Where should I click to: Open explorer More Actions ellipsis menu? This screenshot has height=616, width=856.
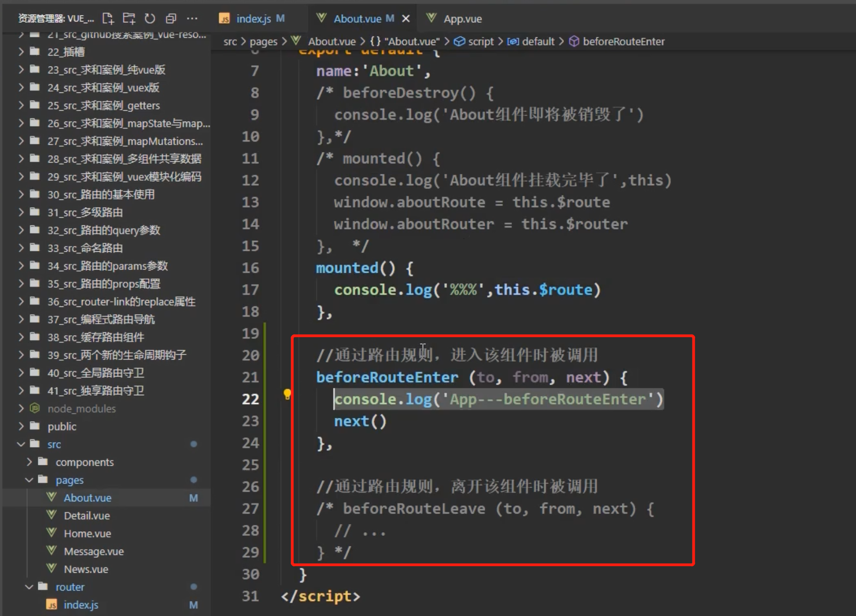coord(192,18)
